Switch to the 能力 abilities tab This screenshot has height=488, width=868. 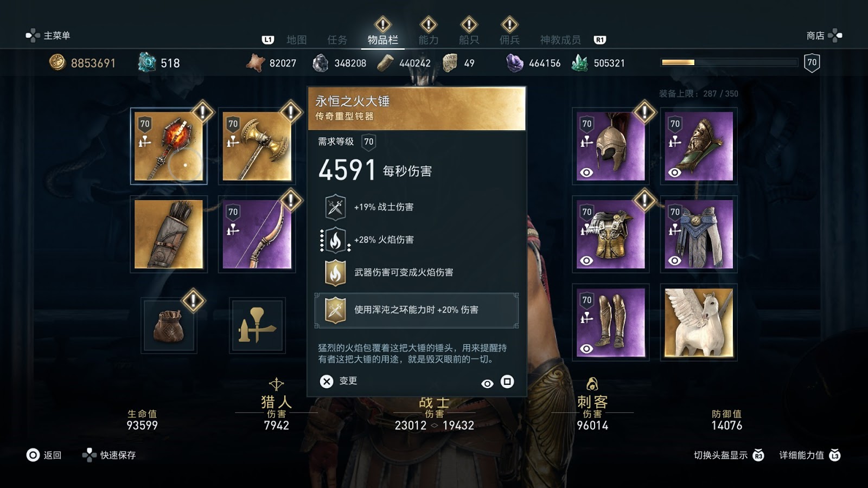(429, 40)
